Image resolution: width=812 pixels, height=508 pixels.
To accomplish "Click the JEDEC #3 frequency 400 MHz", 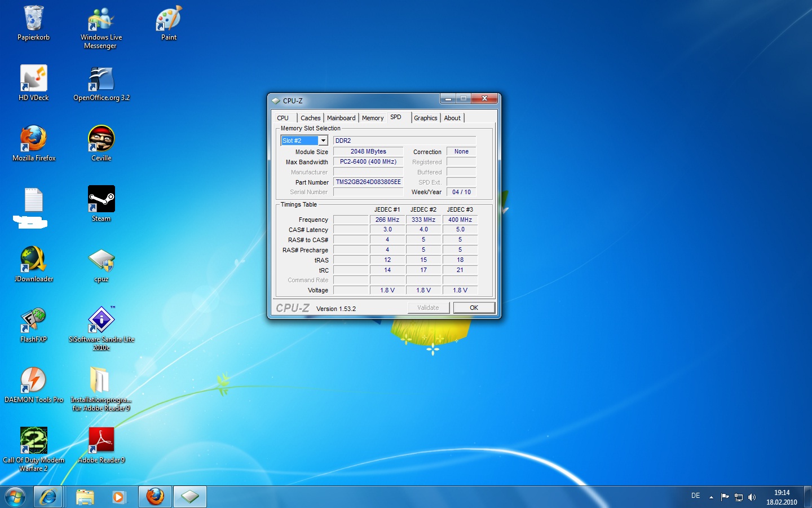I will click(x=460, y=220).
